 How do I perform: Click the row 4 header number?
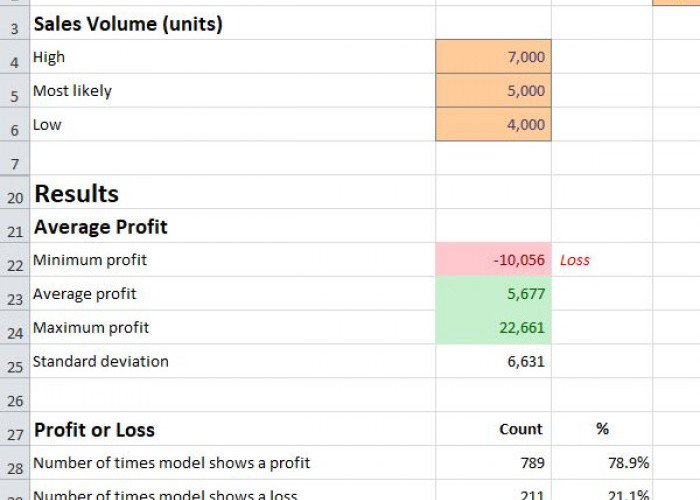click(x=14, y=59)
